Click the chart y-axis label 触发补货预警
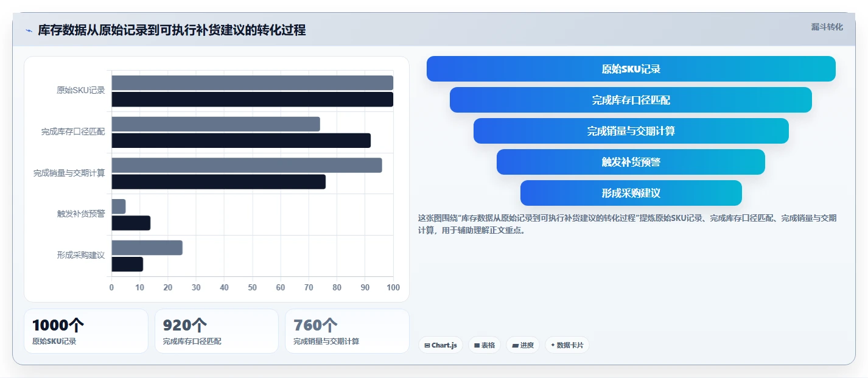Viewport: 868px width, 378px height. tap(81, 214)
